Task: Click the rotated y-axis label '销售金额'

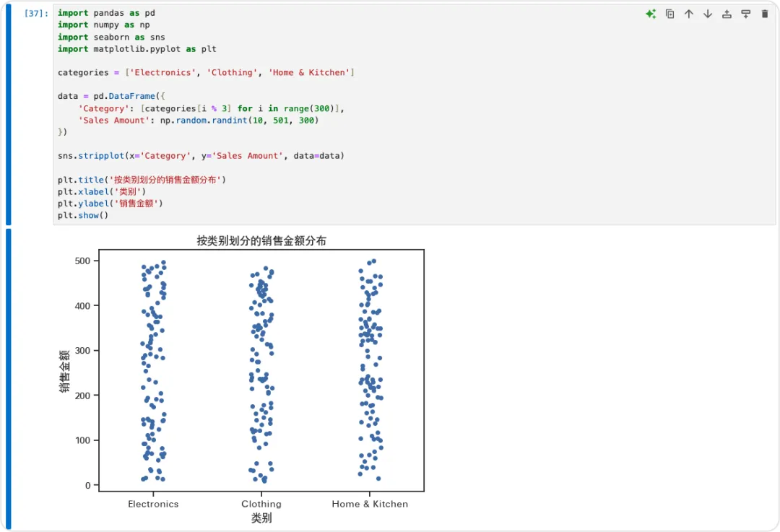Action: [64, 371]
